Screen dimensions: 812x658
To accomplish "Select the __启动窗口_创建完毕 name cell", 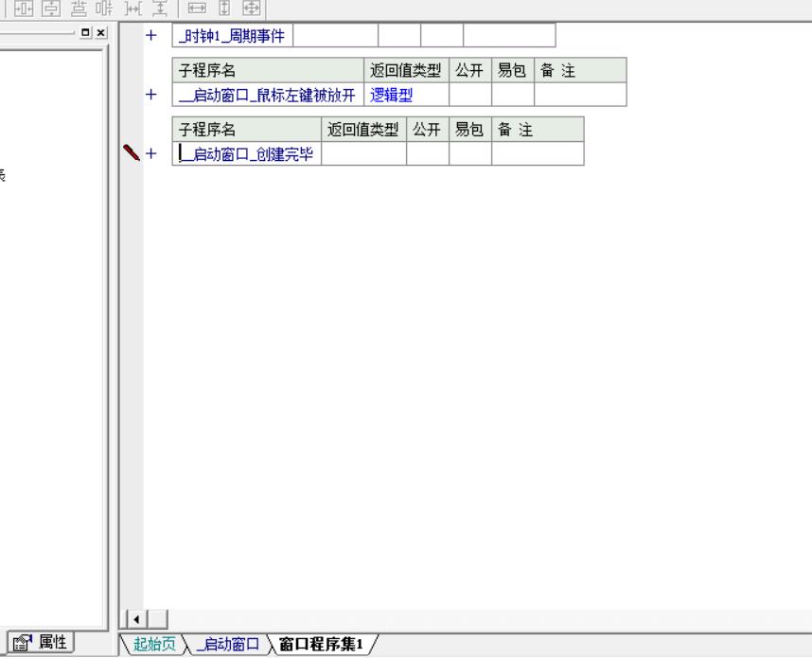I will pyautogui.click(x=247, y=154).
